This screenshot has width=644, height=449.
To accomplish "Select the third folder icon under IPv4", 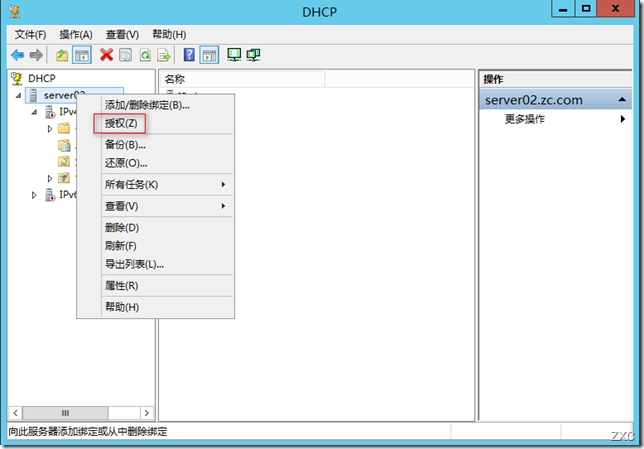I will 64,161.
